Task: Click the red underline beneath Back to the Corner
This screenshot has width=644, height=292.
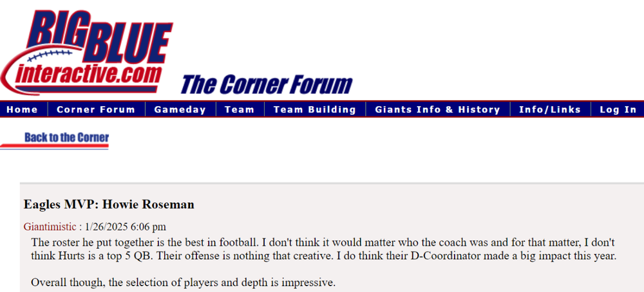Action: coord(55,146)
